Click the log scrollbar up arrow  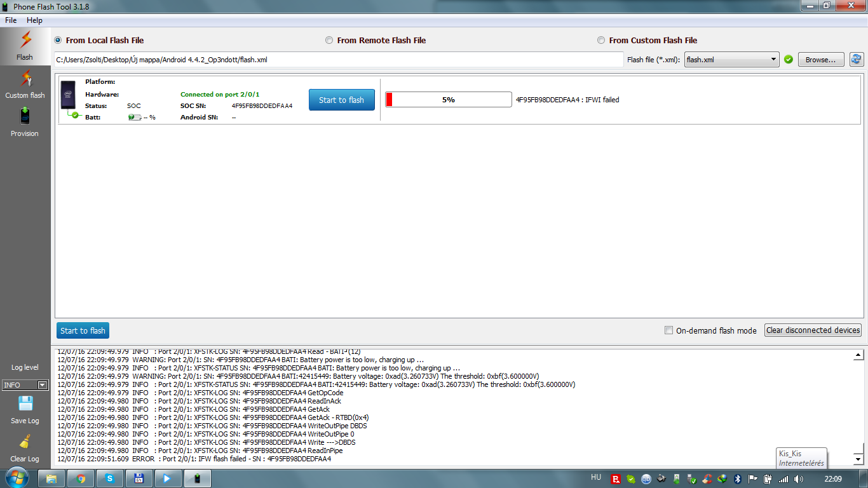[858, 355]
